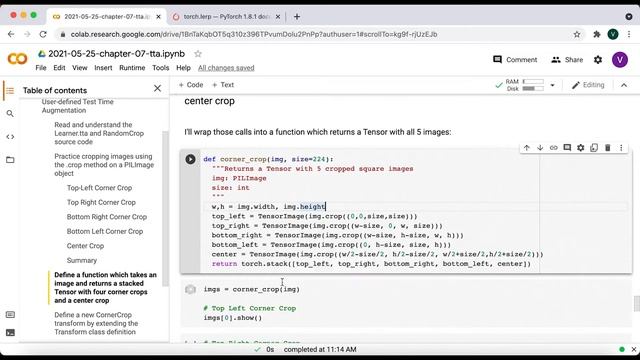640x360 pixels.
Task: Go to Bottom Left Corner Crop in contents
Action: pyautogui.click(x=105, y=231)
